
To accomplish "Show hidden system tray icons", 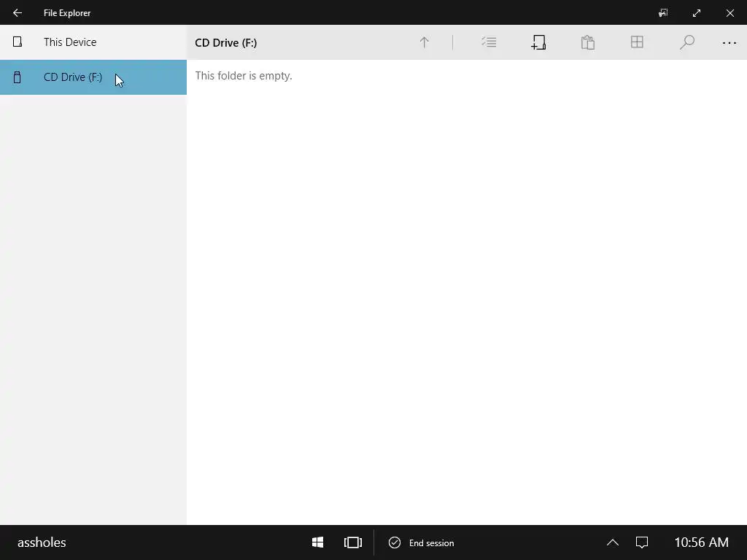I will click(x=613, y=542).
